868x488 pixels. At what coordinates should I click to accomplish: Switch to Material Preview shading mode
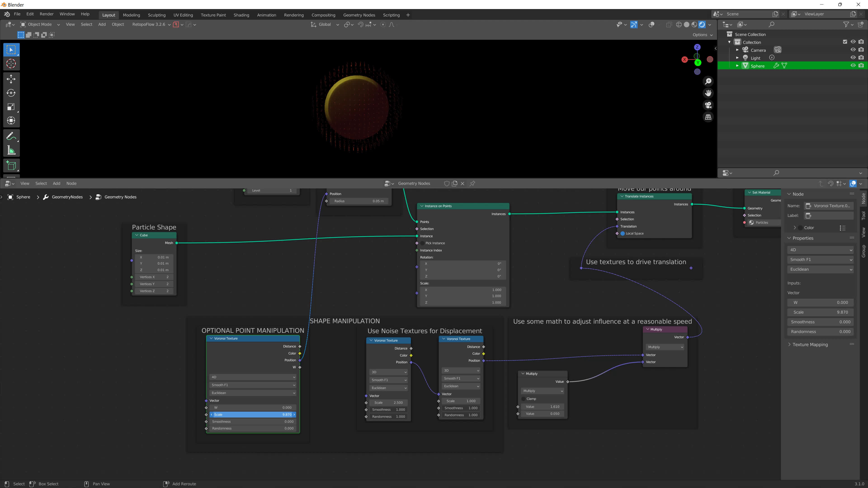[x=694, y=24]
